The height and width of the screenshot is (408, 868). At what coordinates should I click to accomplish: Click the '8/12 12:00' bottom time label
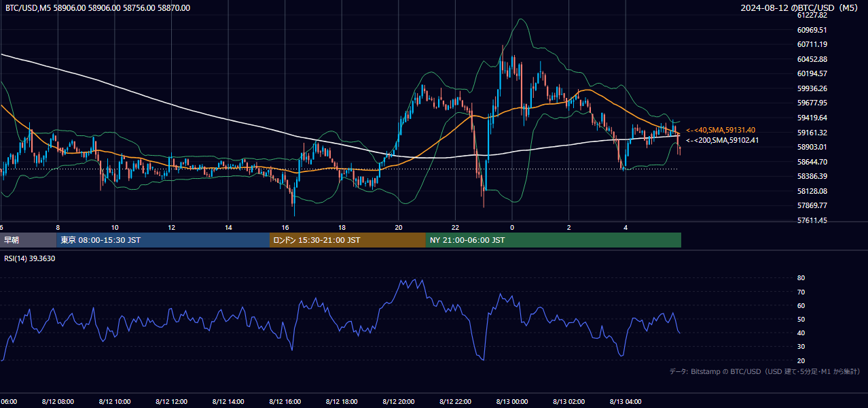(172, 401)
